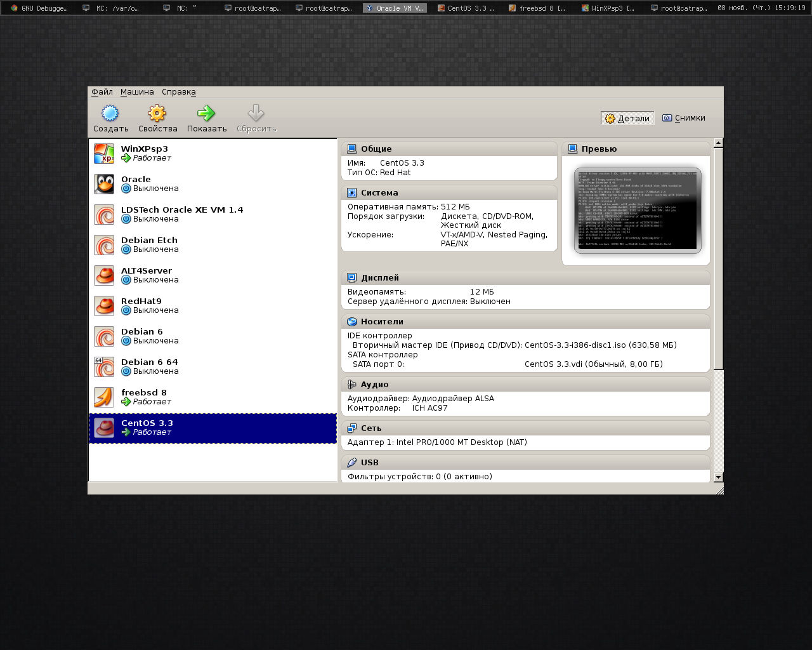Switch to GNU Debugger taskbar window
Viewport: 812px width, 650px height.
39,8
